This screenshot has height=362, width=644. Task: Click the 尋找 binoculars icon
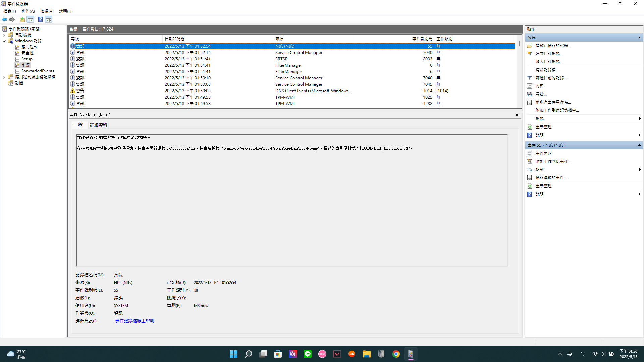530,94
